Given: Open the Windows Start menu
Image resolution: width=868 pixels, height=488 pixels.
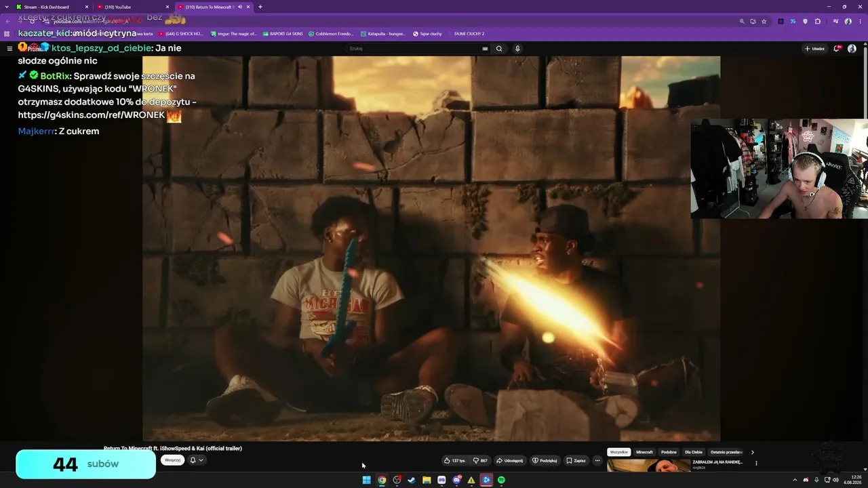Looking at the screenshot, I should coord(366,480).
